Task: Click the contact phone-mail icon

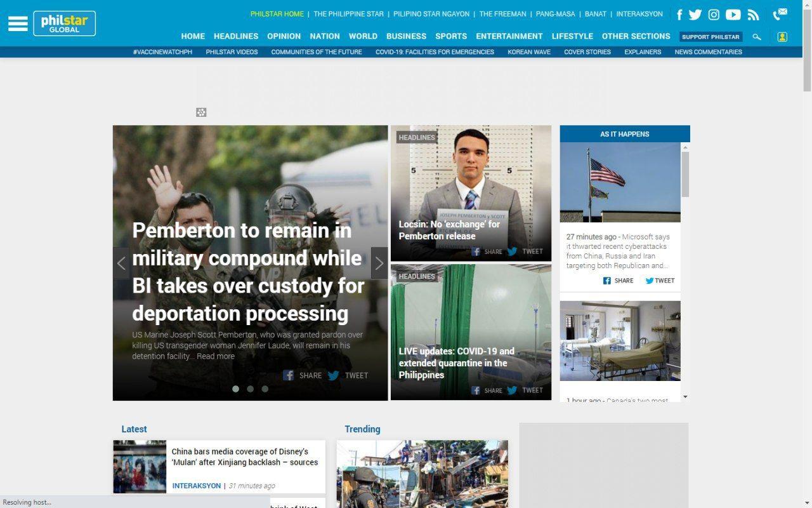Action: coord(780,14)
